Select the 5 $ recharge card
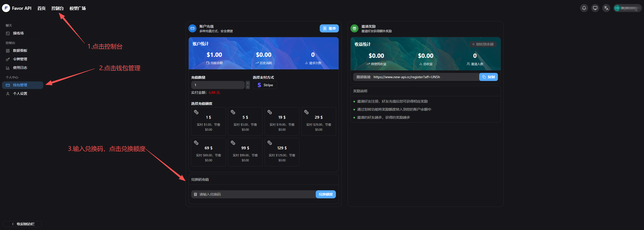644x230 pixels. coord(245,121)
